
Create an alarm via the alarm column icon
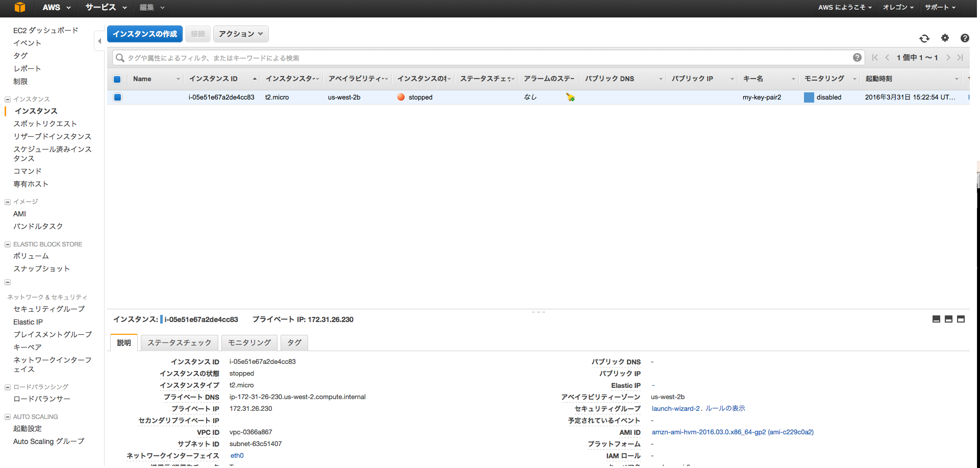click(570, 97)
